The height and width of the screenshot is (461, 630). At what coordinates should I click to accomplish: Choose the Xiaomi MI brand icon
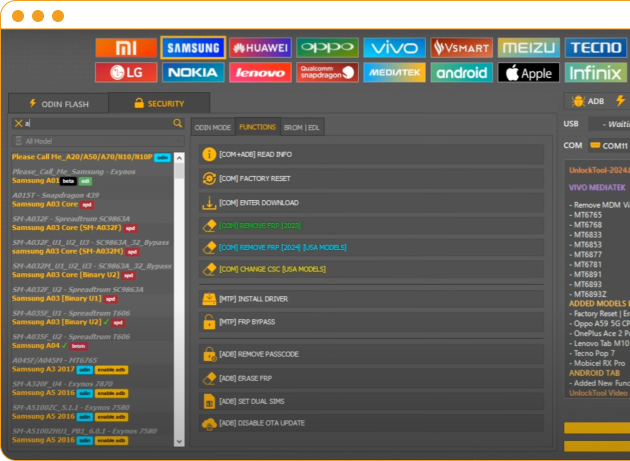(125, 47)
